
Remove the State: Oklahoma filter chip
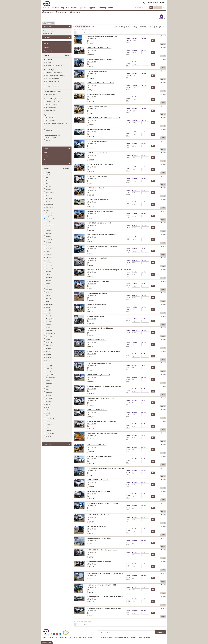[57, 12]
